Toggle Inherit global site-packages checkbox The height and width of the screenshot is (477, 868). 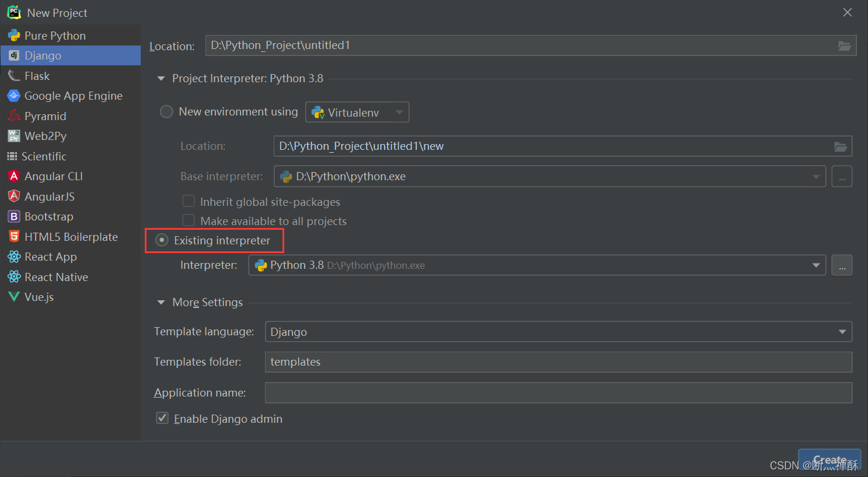(189, 201)
